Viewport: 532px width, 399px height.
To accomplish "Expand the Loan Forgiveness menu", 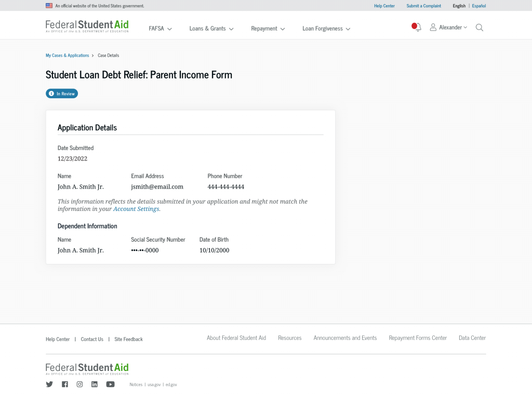I will (326, 29).
